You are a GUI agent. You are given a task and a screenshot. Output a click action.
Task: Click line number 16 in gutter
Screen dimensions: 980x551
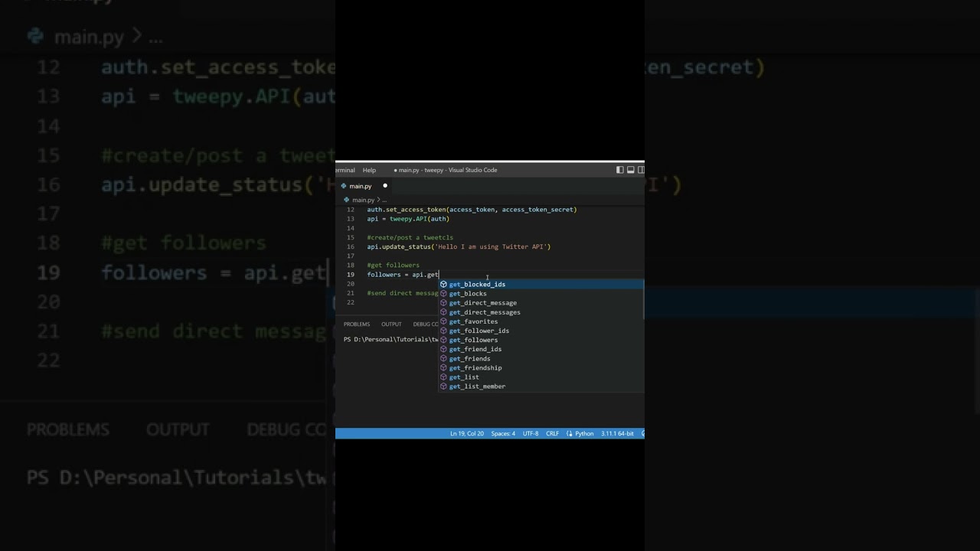(x=351, y=246)
